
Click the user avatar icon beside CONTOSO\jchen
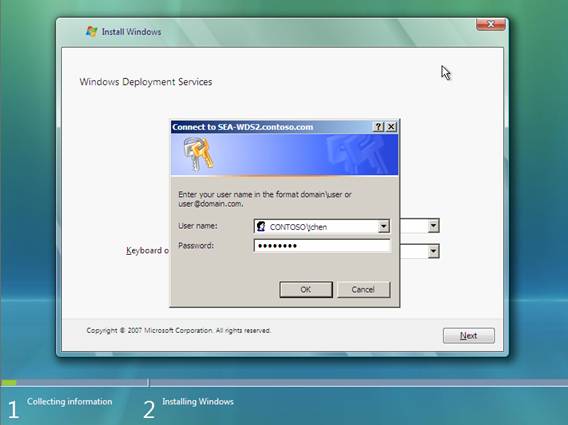click(261, 226)
